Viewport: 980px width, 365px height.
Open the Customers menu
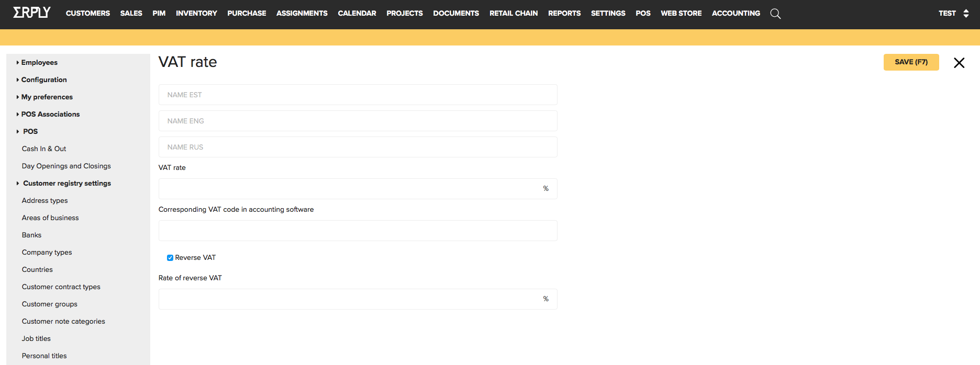point(88,13)
